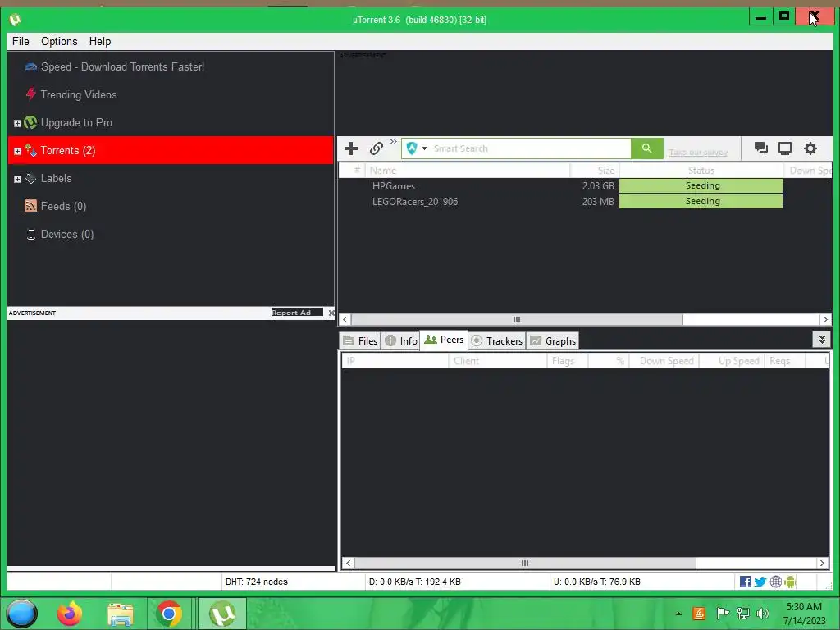Click the Feeds RSS icon
The image size is (840, 630).
click(30, 206)
